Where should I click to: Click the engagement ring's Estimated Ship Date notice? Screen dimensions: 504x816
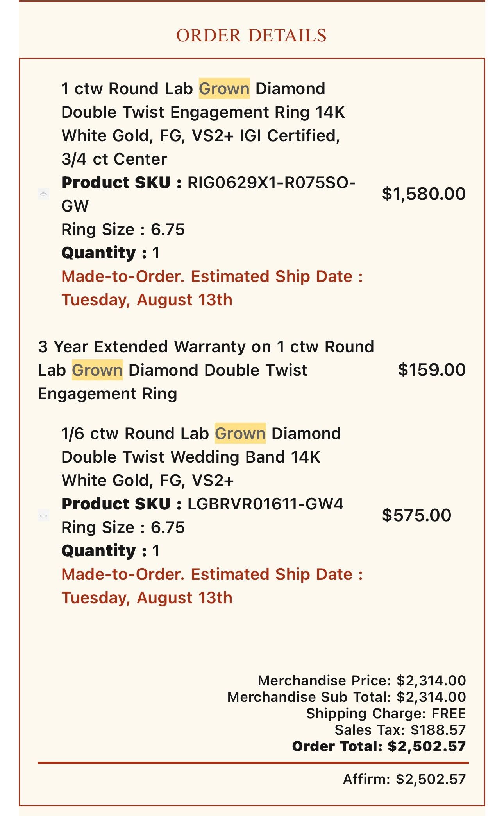point(212,288)
